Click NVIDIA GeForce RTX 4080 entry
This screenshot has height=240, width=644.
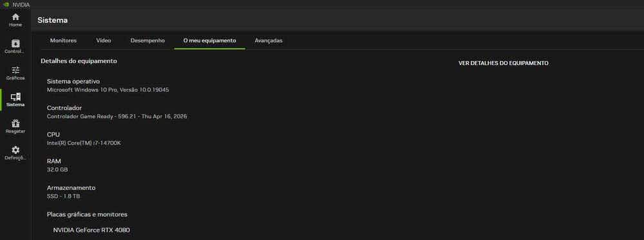coord(91,230)
